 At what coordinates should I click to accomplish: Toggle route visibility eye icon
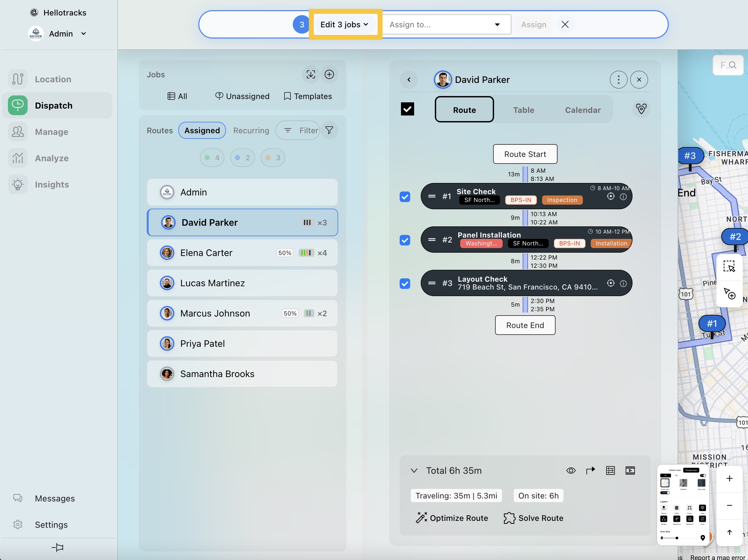pyautogui.click(x=571, y=471)
